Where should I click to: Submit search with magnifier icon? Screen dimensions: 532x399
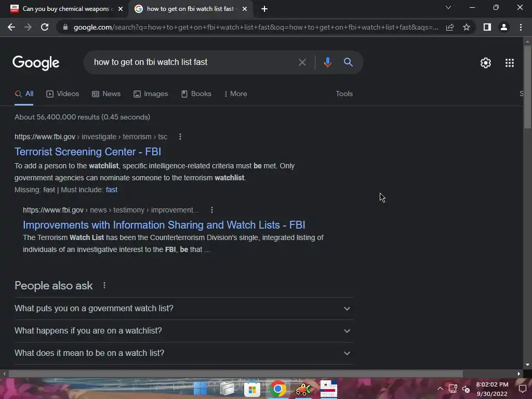coord(348,62)
